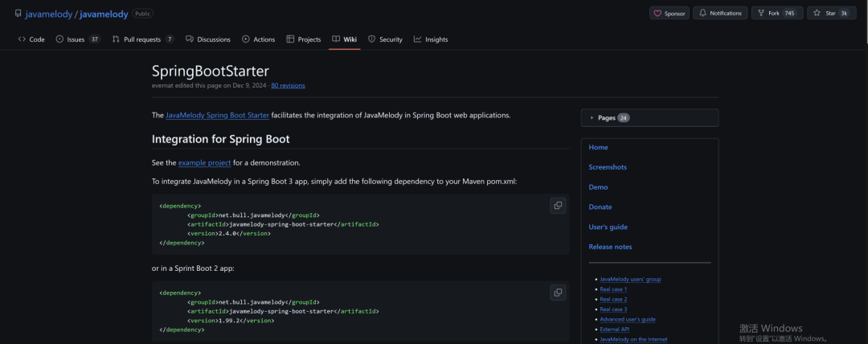The image size is (868, 344).
Task: Open Advanced user's guide link
Action: click(628, 319)
